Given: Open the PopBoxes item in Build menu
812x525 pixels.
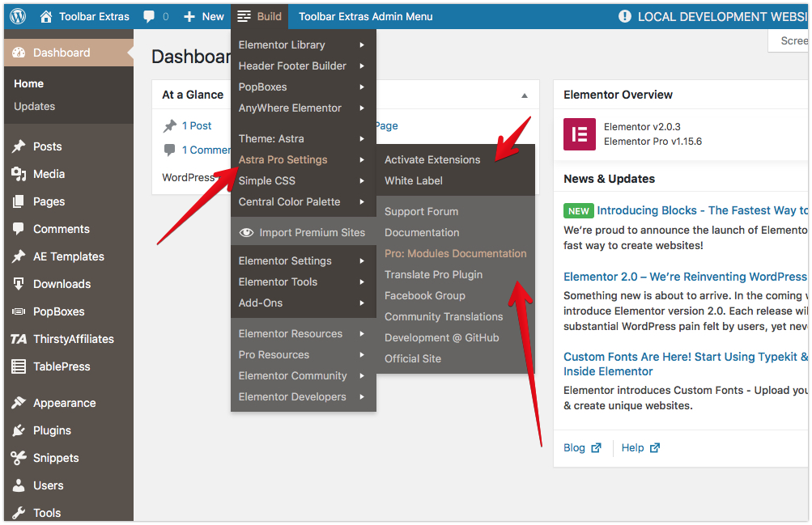Looking at the screenshot, I should [303, 87].
